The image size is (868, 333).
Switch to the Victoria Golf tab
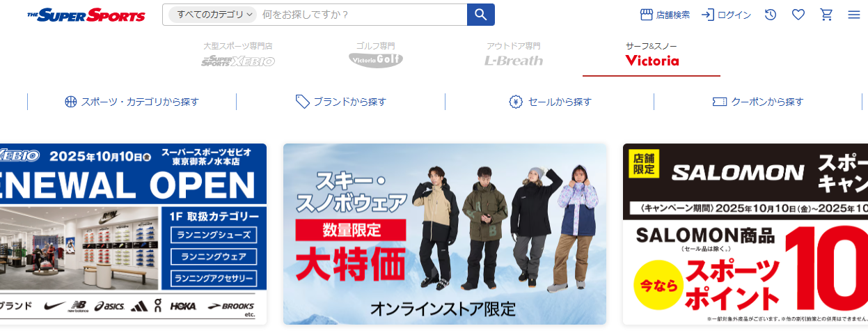click(x=376, y=55)
